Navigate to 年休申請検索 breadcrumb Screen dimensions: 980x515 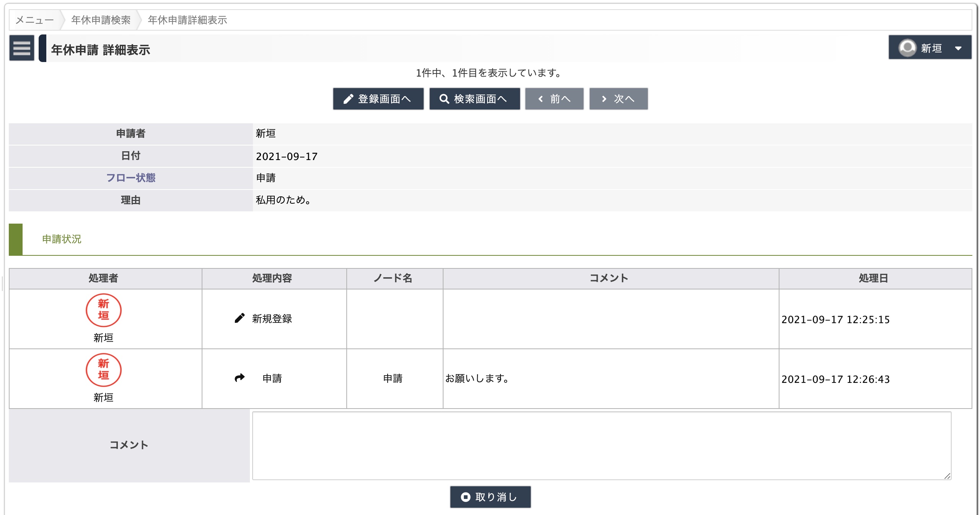(101, 20)
